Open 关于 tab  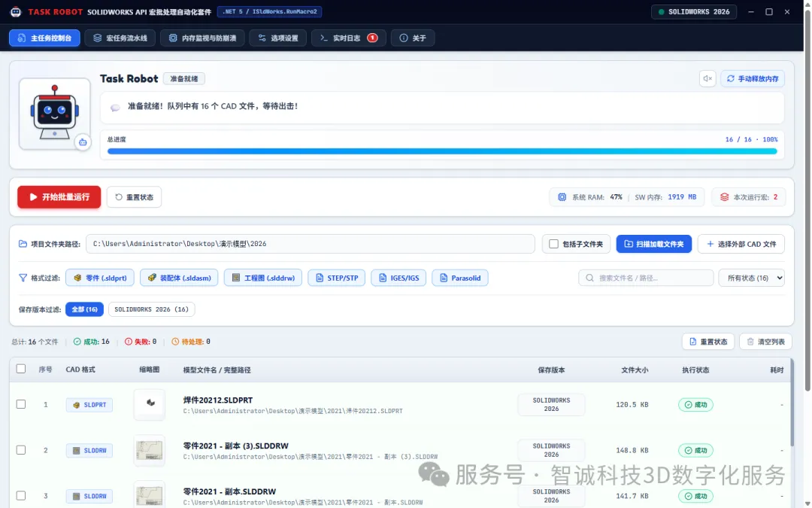[x=413, y=38]
